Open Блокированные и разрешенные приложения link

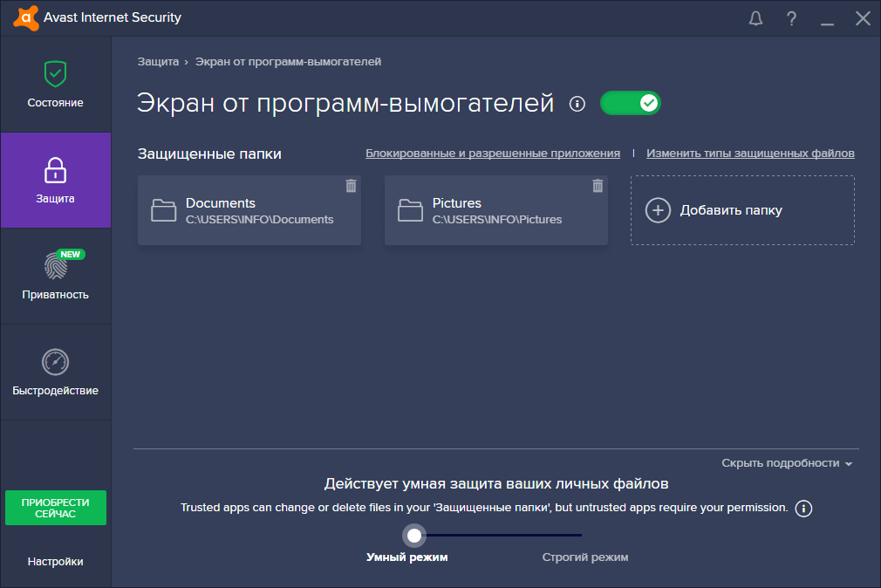pos(493,153)
